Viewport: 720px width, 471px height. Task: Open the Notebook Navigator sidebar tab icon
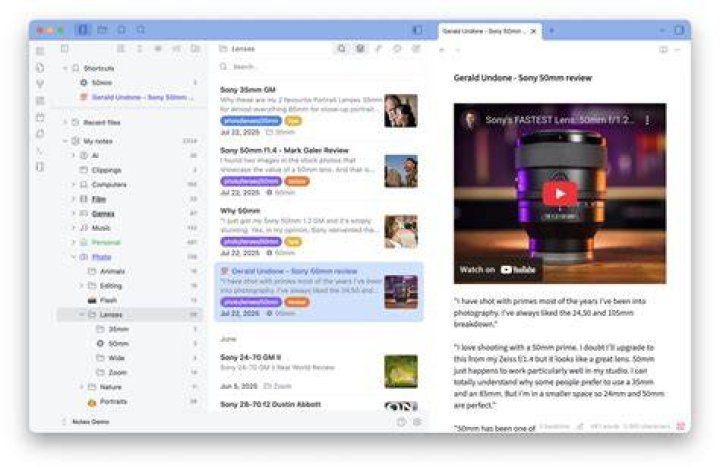point(83,30)
